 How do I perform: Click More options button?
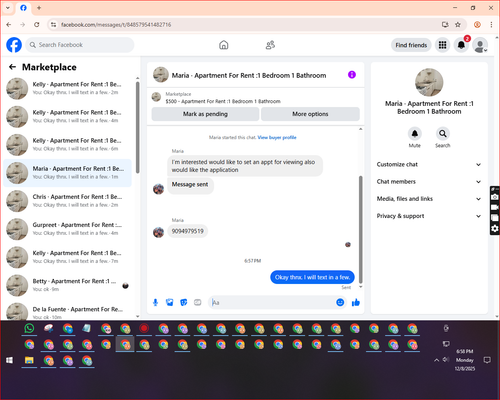click(310, 114)
